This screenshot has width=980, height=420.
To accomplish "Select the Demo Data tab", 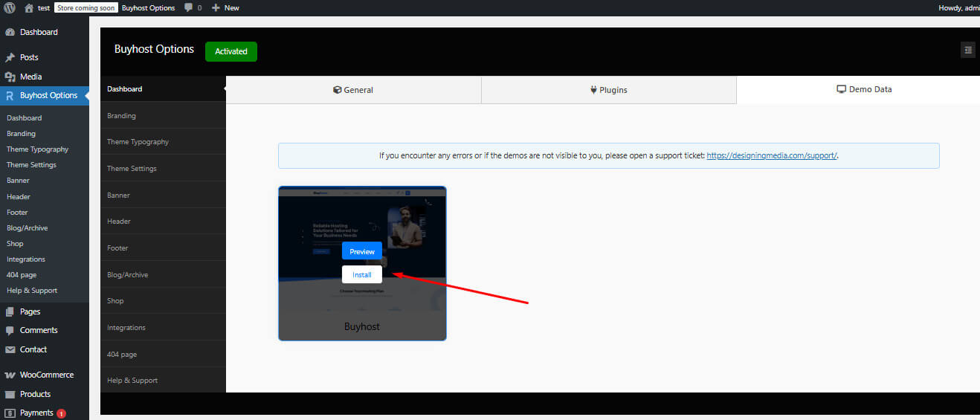I will click(858, 89).
